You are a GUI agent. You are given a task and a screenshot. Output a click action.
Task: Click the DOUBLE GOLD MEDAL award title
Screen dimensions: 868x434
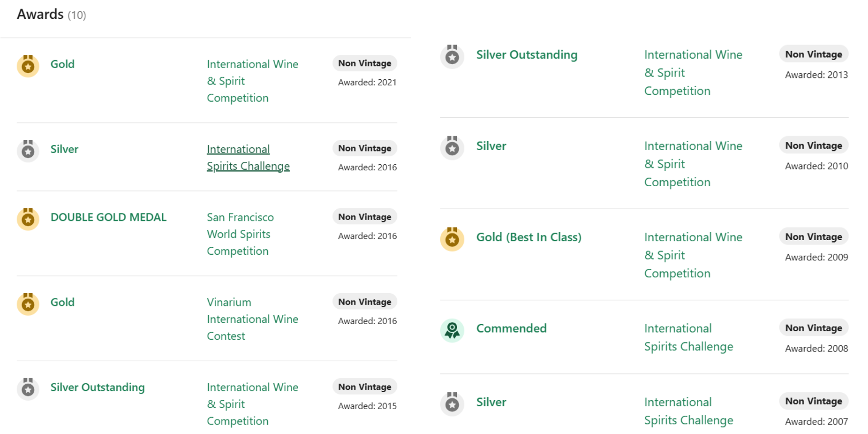pos(108,217)
